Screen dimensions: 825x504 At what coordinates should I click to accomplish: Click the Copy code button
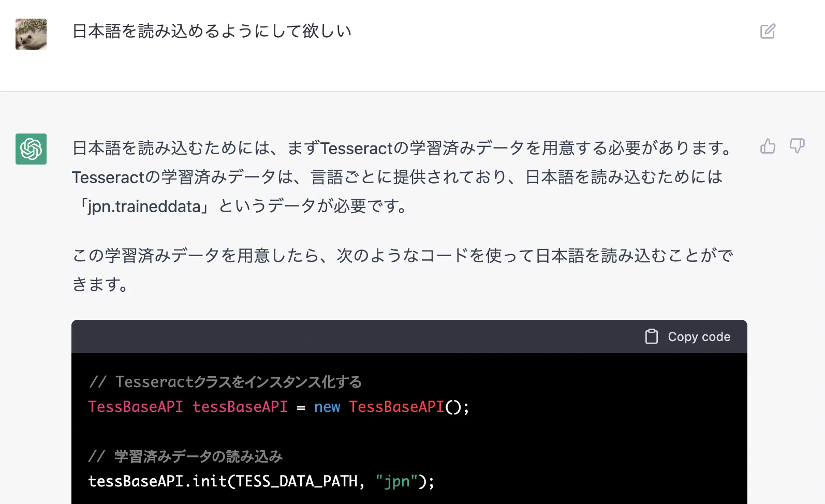pyautogui.click(x=688, y=337)
